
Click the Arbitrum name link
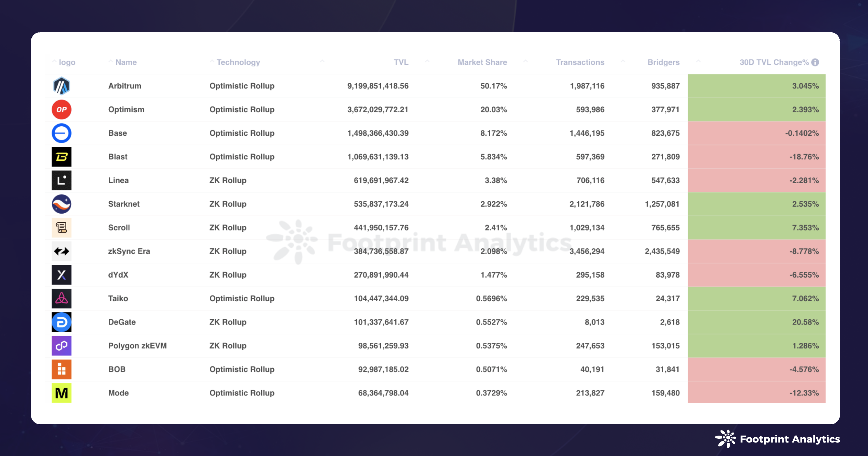point(125,86)
